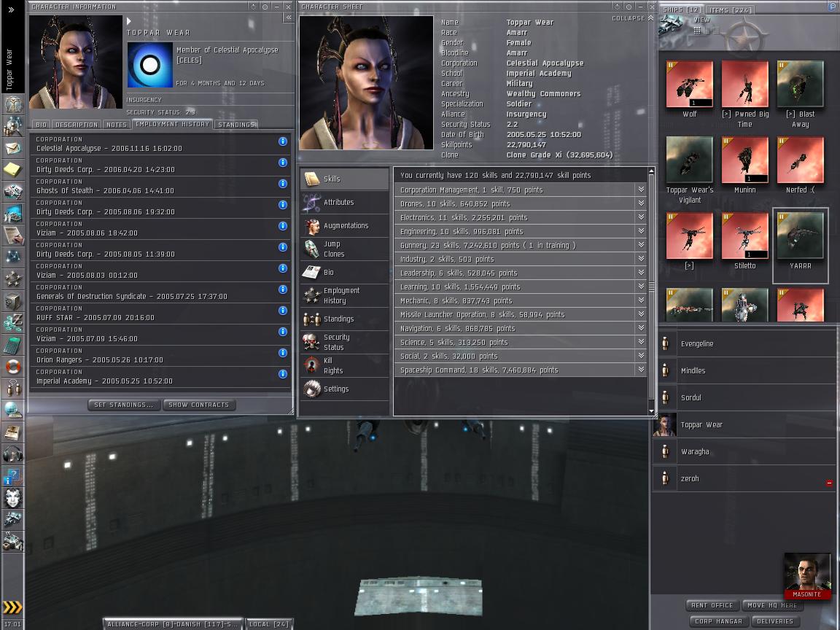
Task: Open the Corp Hangar
Action: [x=718, y=621]
